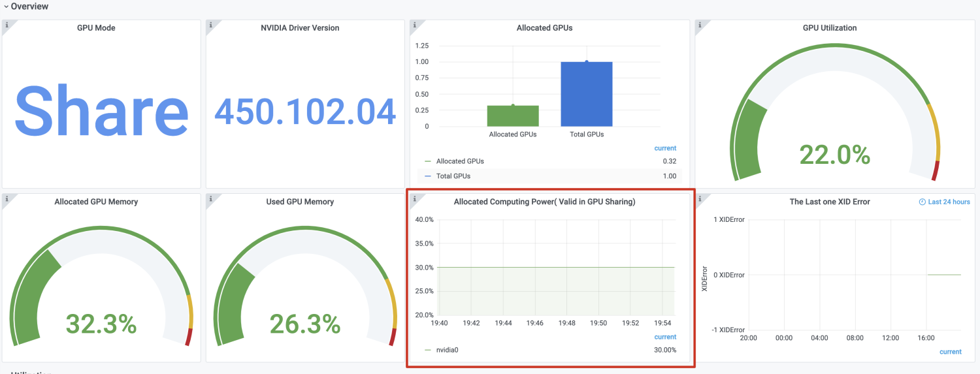Click the 30.00% nvidia0 current value
Viewport: 980px width, 374px height.
[665, 350]
